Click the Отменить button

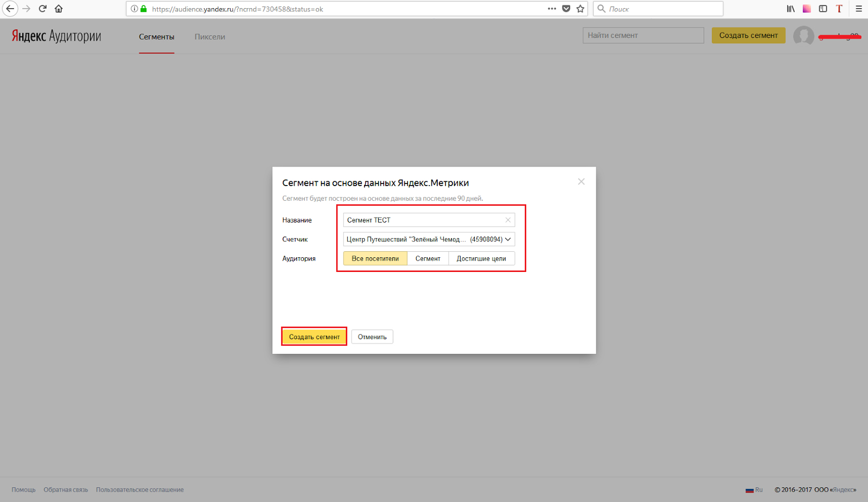pyautogui.click(x=372, y=337)
